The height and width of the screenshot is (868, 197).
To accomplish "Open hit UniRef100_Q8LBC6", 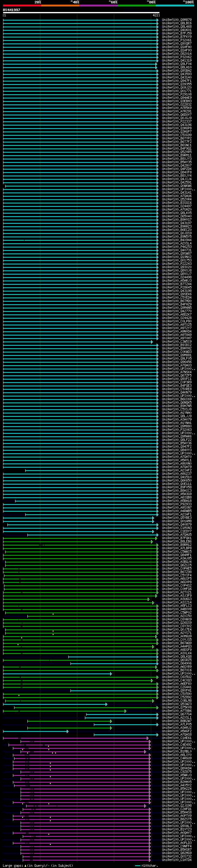I will point(176,23).
